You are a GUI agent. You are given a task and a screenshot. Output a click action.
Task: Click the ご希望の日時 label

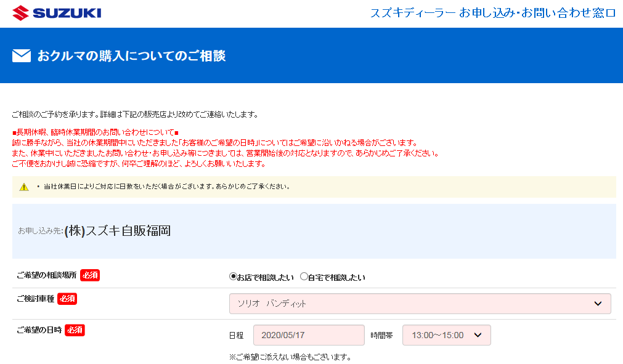(39, 330)
